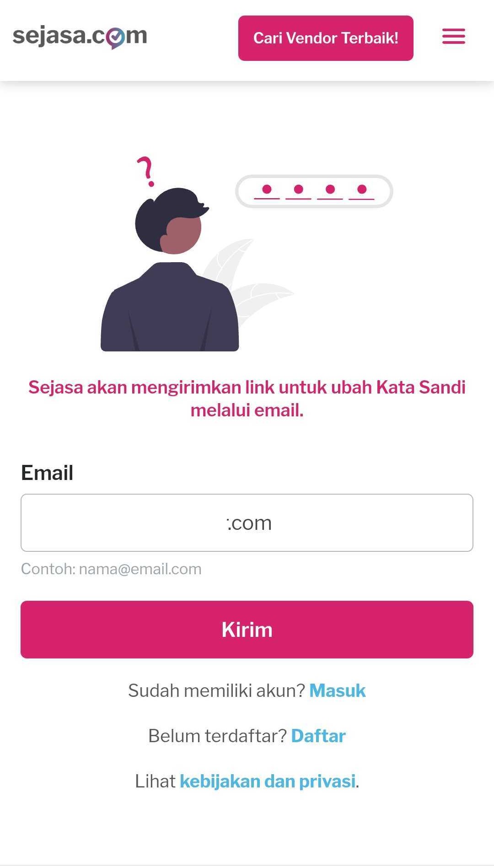Tap the checkmark bubble in the logo
The width and height of the screenshot is (494, 868).
tap(116, 38)
